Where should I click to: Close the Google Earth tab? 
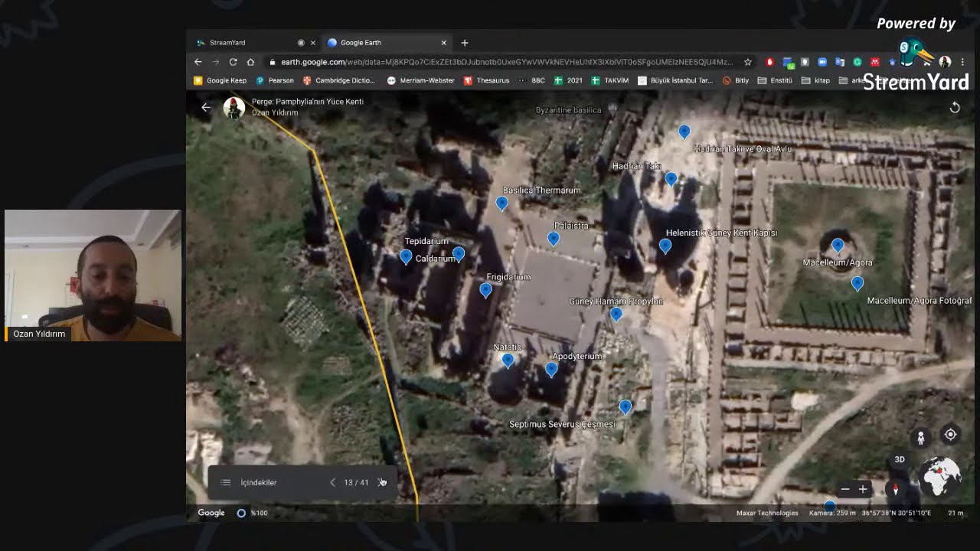point(443,43)
